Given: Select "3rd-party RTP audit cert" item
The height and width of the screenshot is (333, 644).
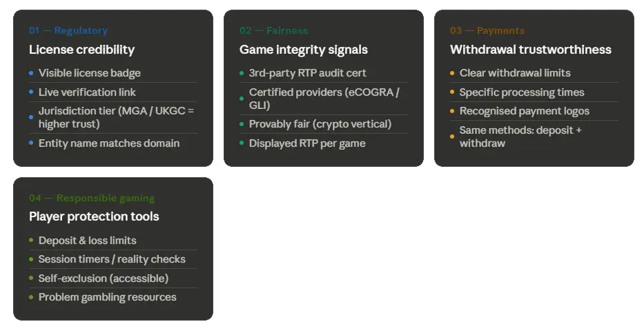Looking at the screenshot, I should 307,73.
